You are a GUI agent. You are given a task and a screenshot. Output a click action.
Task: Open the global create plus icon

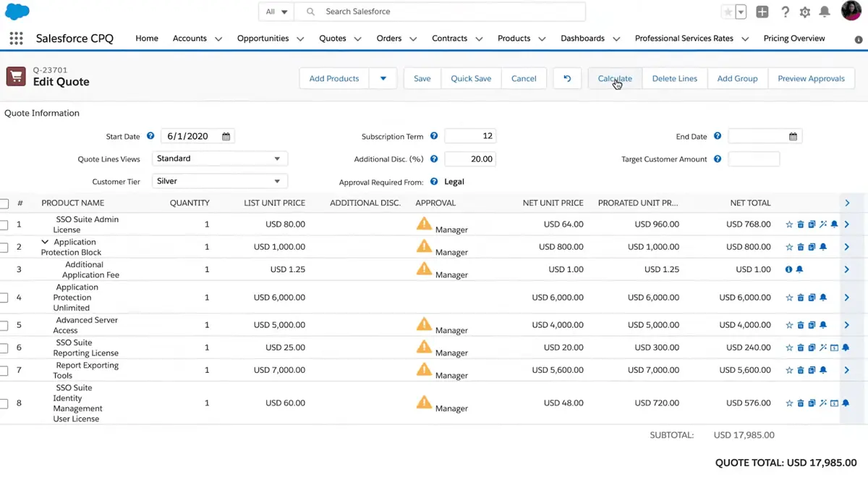pos(762,12)
